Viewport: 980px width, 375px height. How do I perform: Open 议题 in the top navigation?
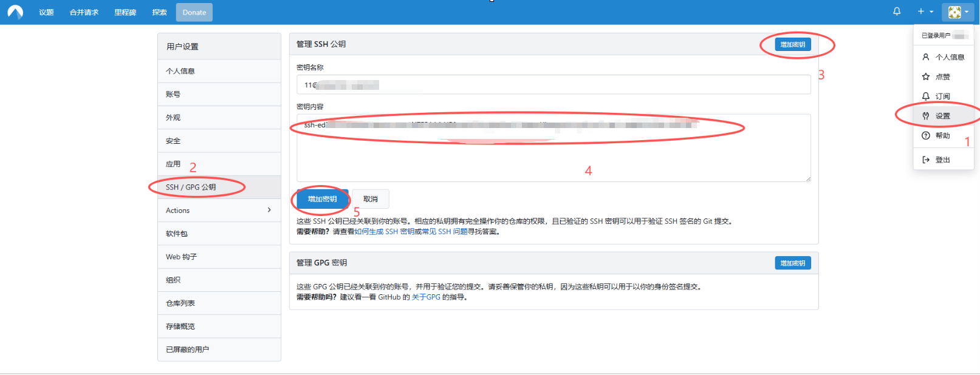46,12
